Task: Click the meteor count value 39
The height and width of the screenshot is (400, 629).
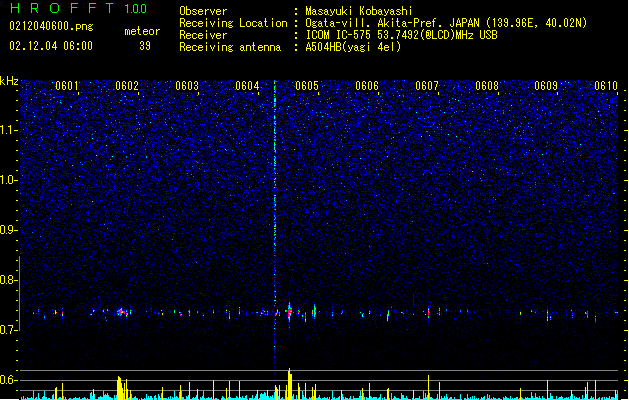Action: click(x=145, y=46)
